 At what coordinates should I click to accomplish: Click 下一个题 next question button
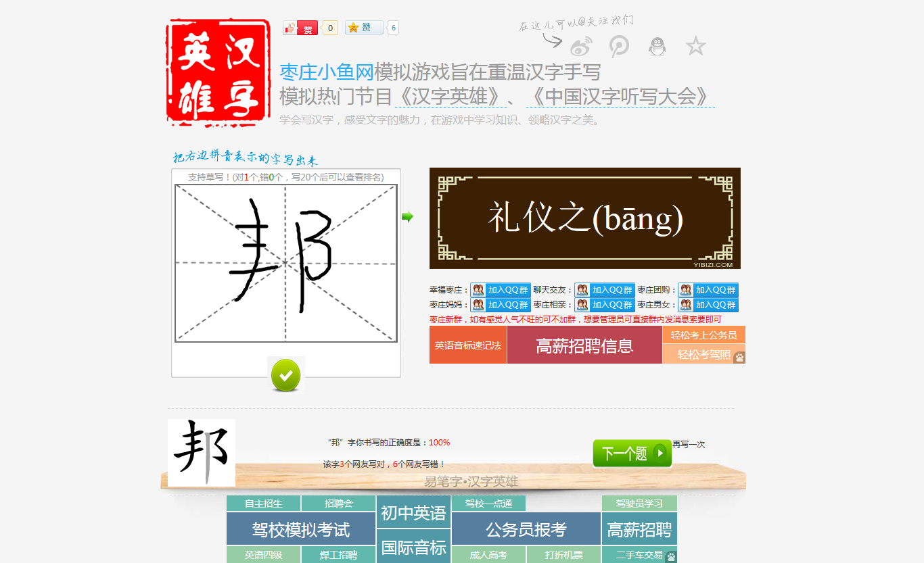632,453
